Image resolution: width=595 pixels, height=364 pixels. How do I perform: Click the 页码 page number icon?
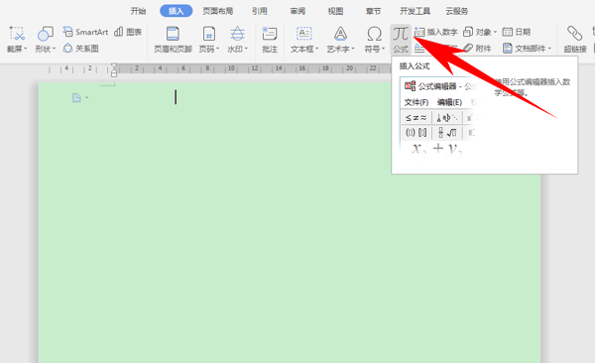(x=208, y=34)
